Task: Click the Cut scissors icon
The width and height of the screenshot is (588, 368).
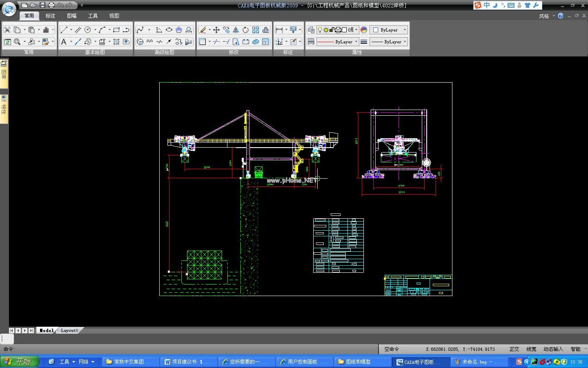Action: [x=7, y=30]
